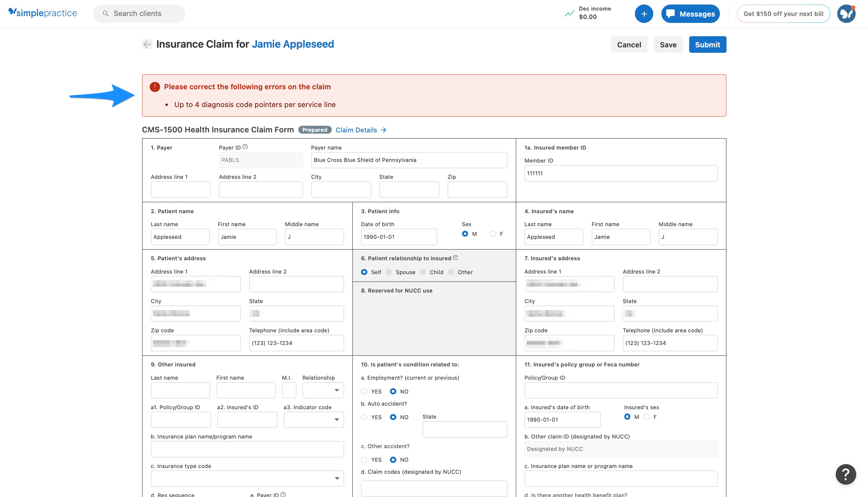This screenshot has width=868, height=497.
Task: Click 11c Insurance plan name or program name field
Action: coord(620,479)
